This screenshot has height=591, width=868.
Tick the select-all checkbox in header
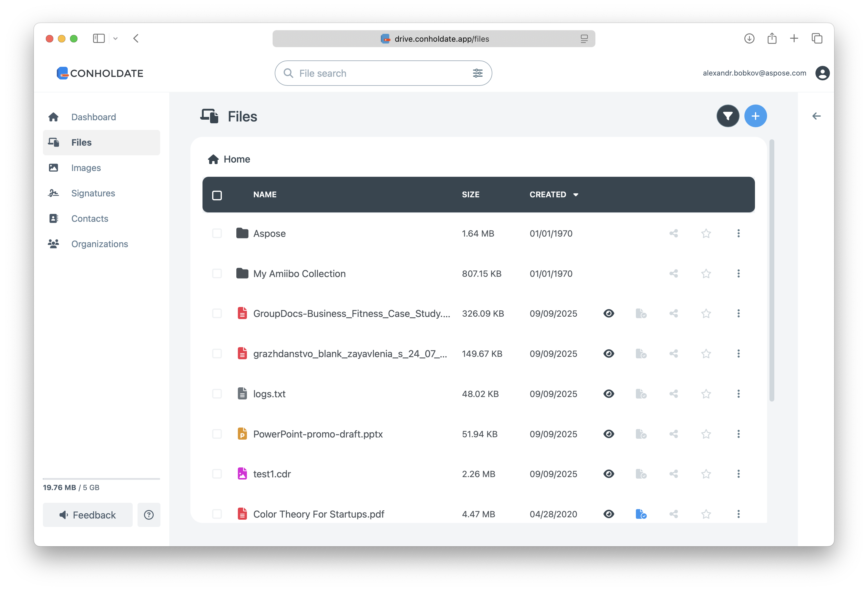[217, 195]
